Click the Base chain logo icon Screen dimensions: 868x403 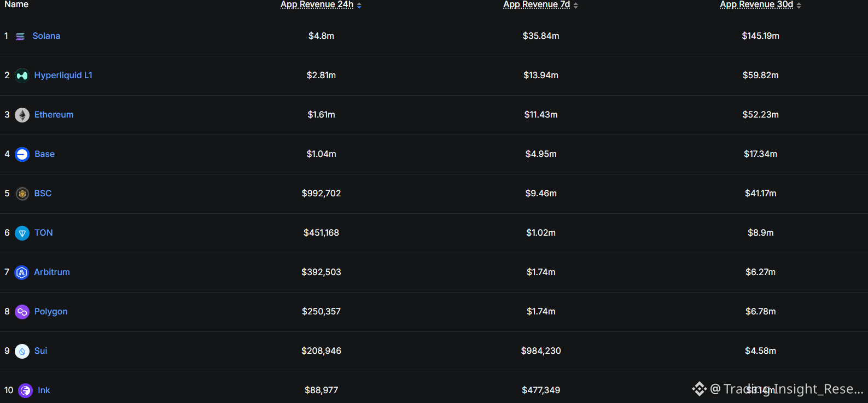(22, 154)
